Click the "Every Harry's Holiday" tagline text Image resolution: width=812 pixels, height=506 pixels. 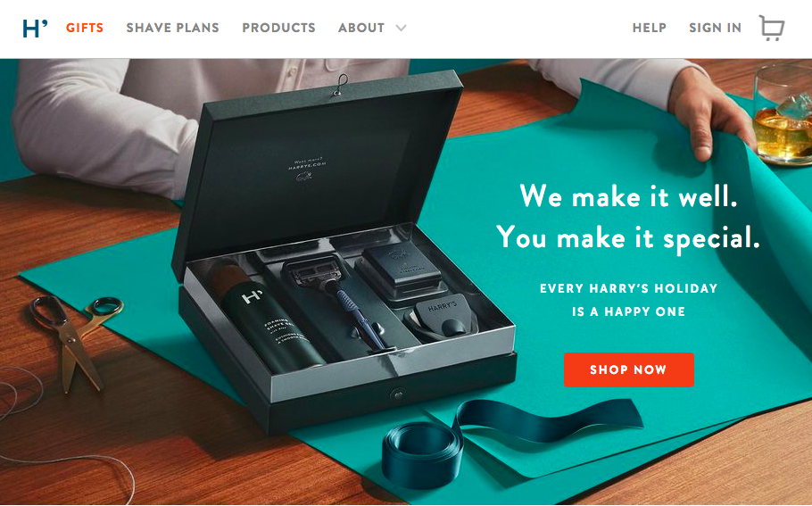629,288
